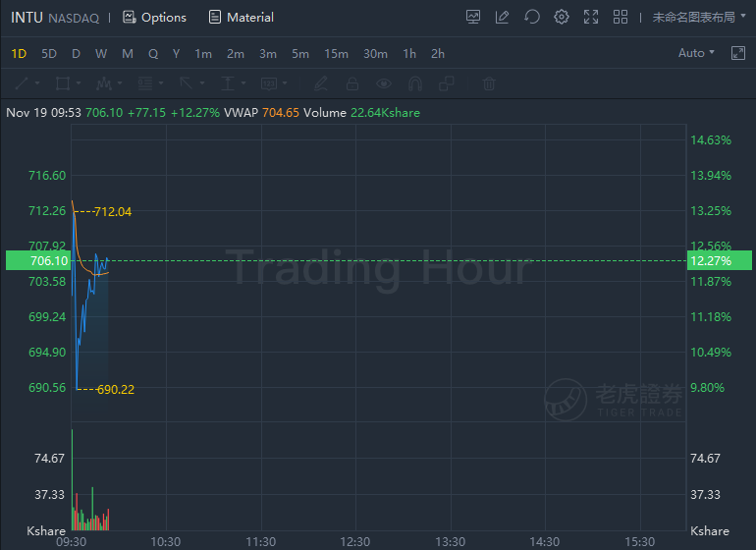The image size is (756, 550).
Task: Click the 716.60 price axis label
Action: click(x=47, y=175)
